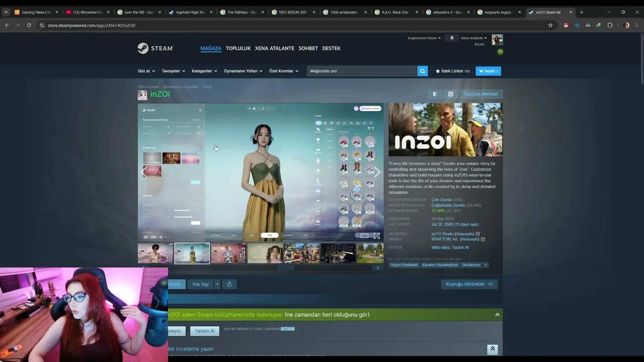The height and width of the screenshot is (362, 644).
Task: Switch to the NEO BERLIN 2087 tab
Action: pos(293,12)
